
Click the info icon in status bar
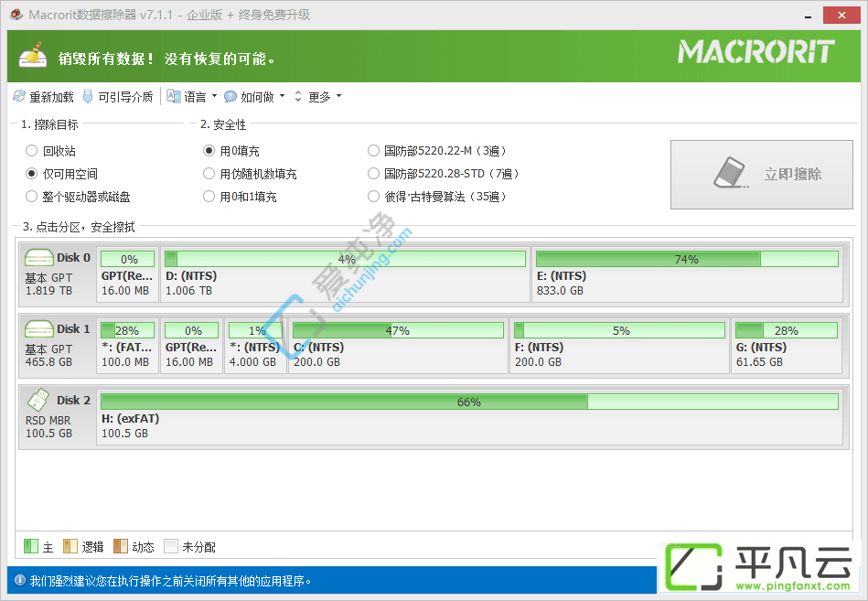tap(20, 580)
